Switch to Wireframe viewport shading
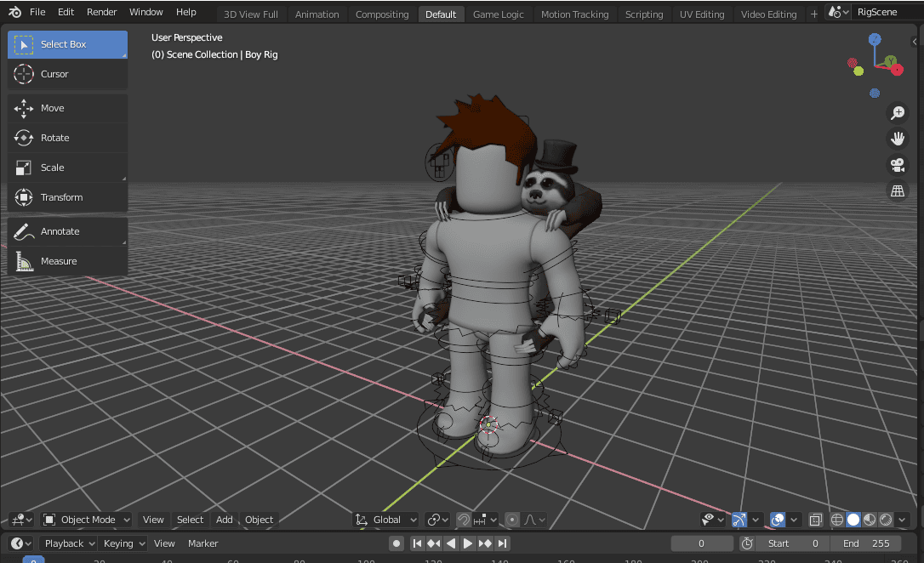 (836, 520)
